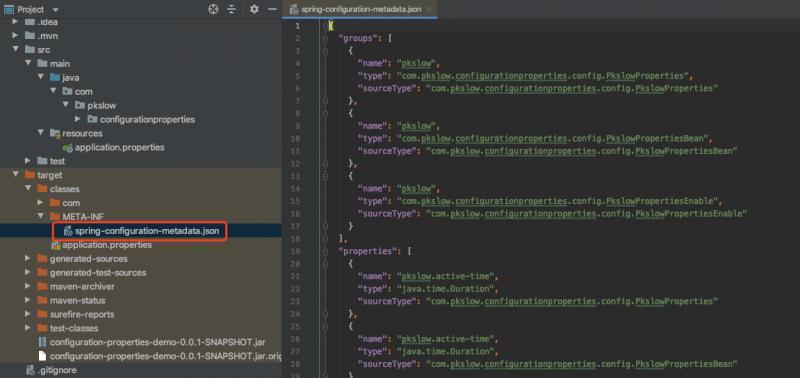Click the application.properties icon under resources
The image size is (800, 378).
tap(67, 147)
